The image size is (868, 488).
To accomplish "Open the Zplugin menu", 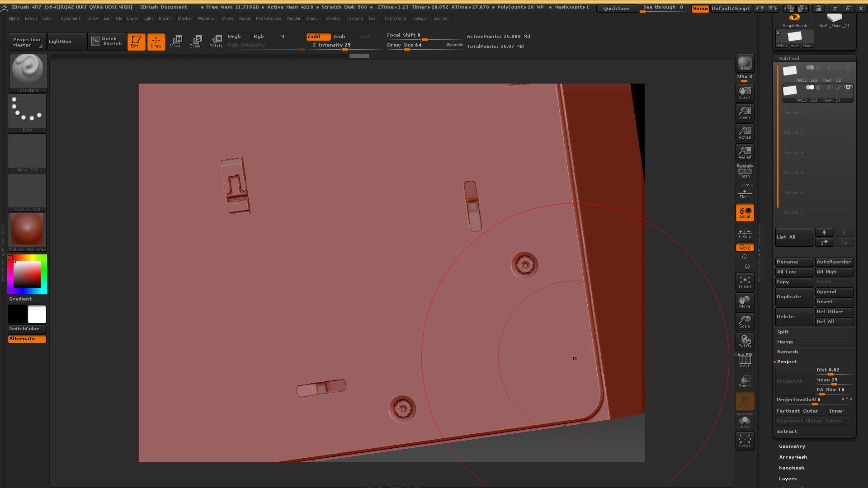I will (x=420, y=19).
